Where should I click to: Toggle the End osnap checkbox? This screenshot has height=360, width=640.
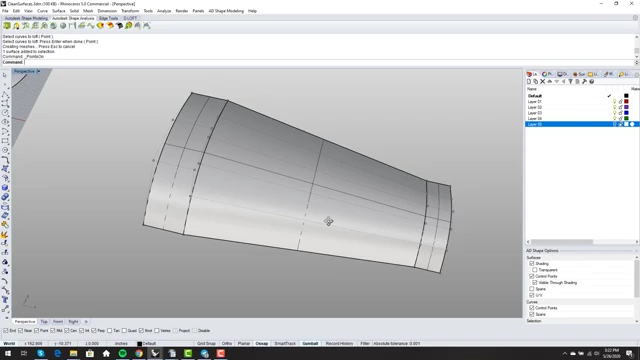pos(6,331)
